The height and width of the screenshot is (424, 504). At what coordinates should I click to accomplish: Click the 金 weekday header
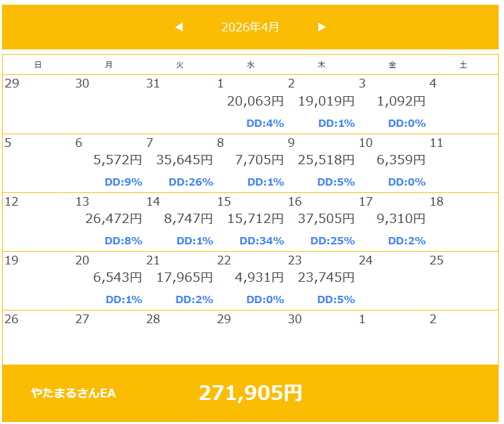tap(392, 65)
